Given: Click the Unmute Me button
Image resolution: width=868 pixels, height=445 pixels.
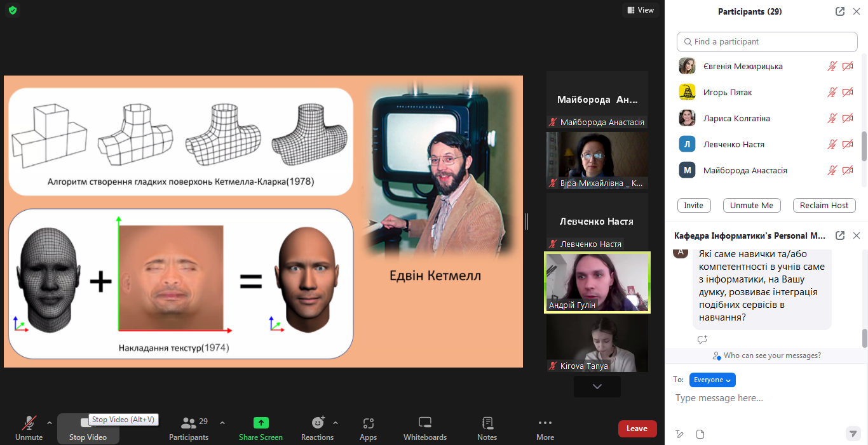Looking at the screenshot, I should pyautogui.click(x=752, y=205).
